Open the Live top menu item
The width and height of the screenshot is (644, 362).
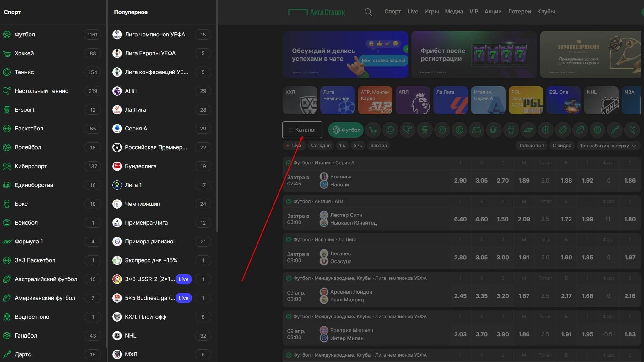tap(413, 12)
